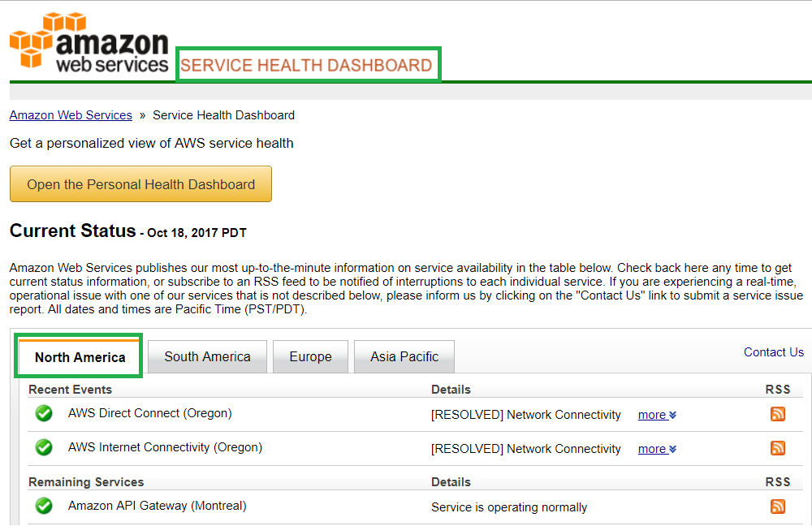
Task: Click the Service Health Dashboard page title
Action: click(x=306, y=65)
